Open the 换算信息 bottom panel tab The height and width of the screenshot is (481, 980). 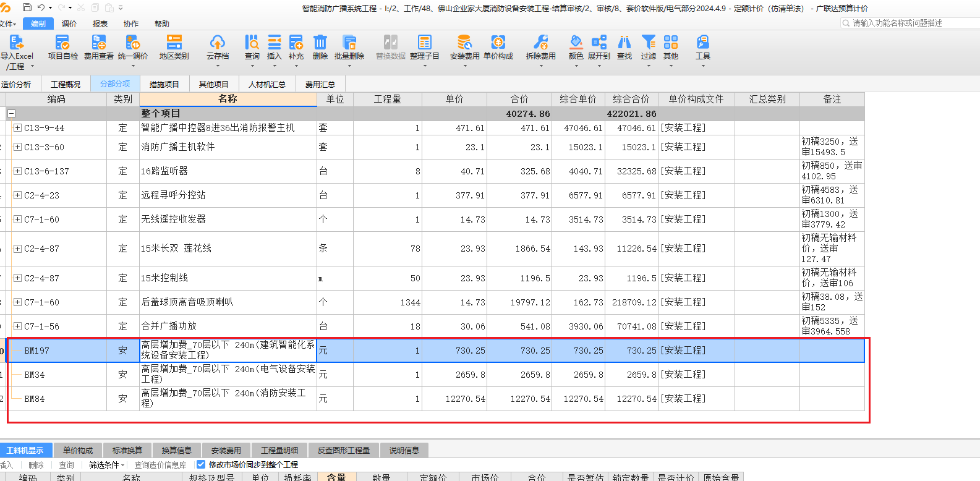(177, 450)
